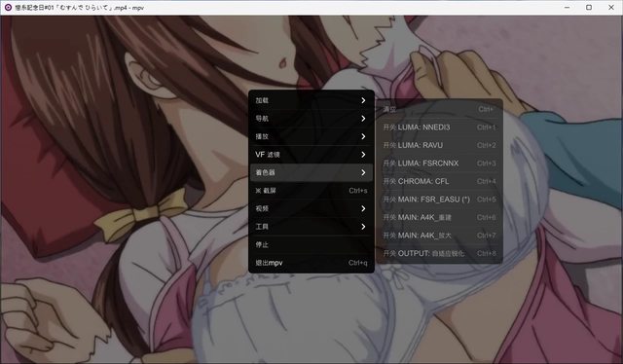This screenshot has width=623, height=364.
Task: Take a screenshot via 截屏 entry
Action: coord(311,191)
